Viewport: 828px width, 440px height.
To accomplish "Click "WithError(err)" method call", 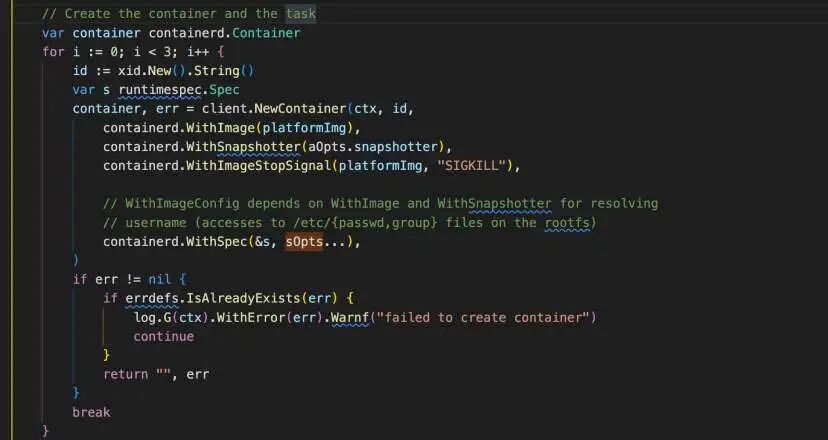I will [270, 317].
